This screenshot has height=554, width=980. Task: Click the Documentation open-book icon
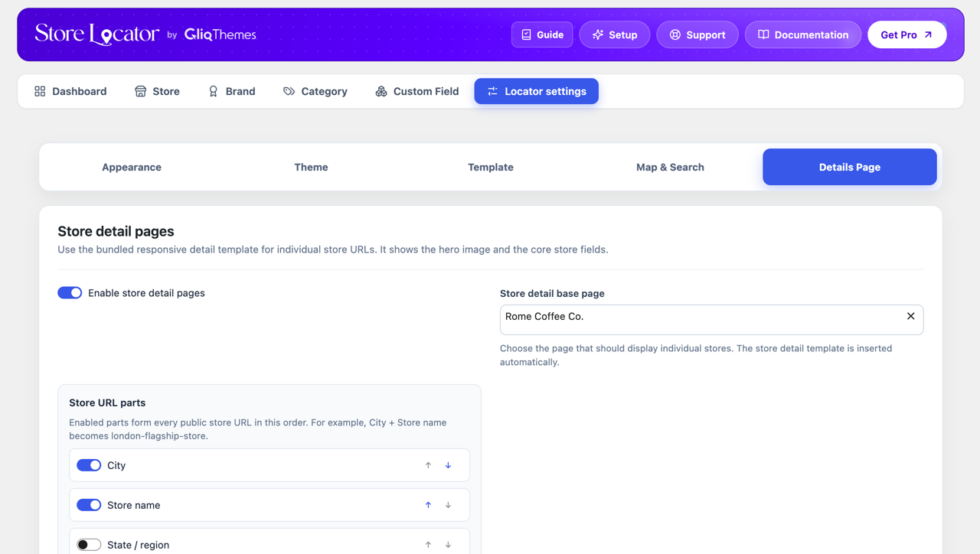(763, 34)
